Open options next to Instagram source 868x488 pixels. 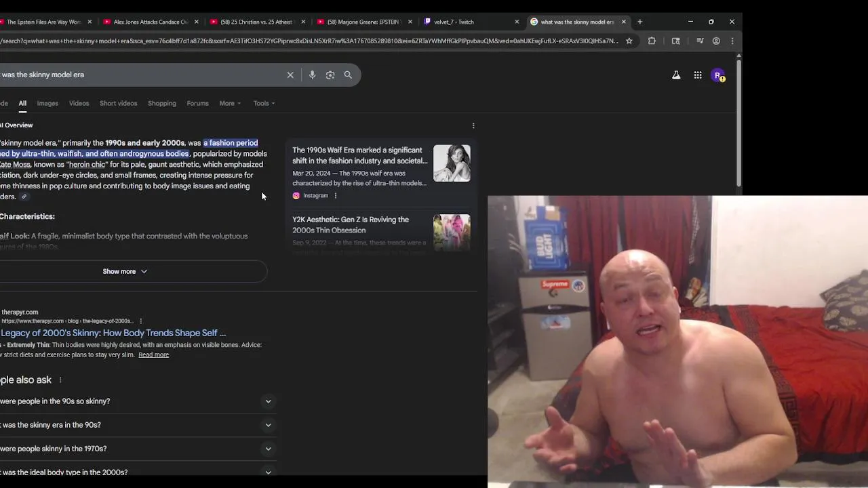[x=335, y=196]
